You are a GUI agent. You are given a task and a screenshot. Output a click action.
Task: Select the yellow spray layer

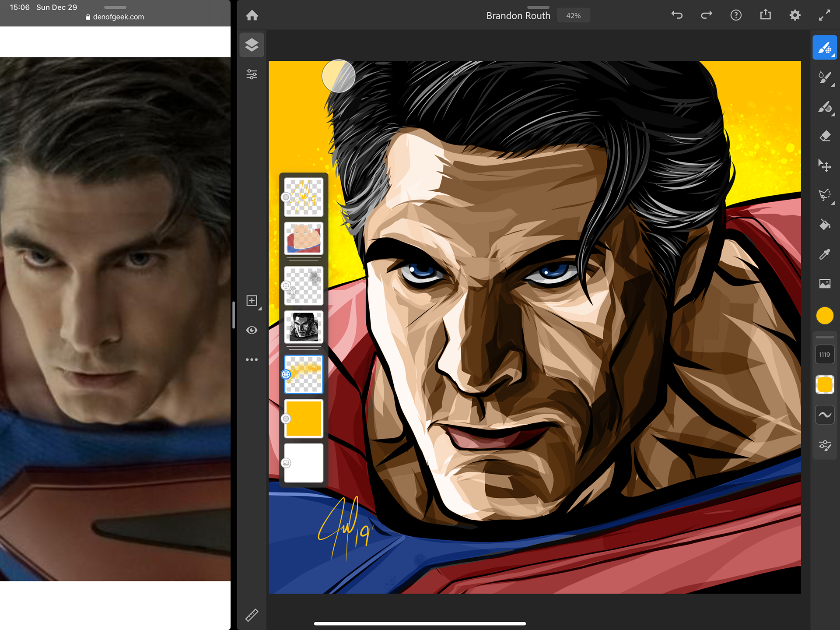coord(304,374)
